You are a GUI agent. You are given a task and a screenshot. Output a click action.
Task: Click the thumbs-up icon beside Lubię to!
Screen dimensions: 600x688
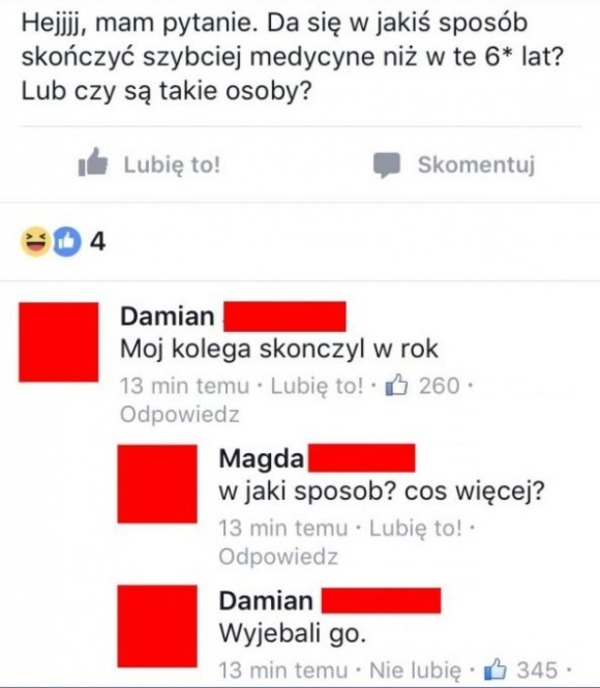tap(93, 162)
